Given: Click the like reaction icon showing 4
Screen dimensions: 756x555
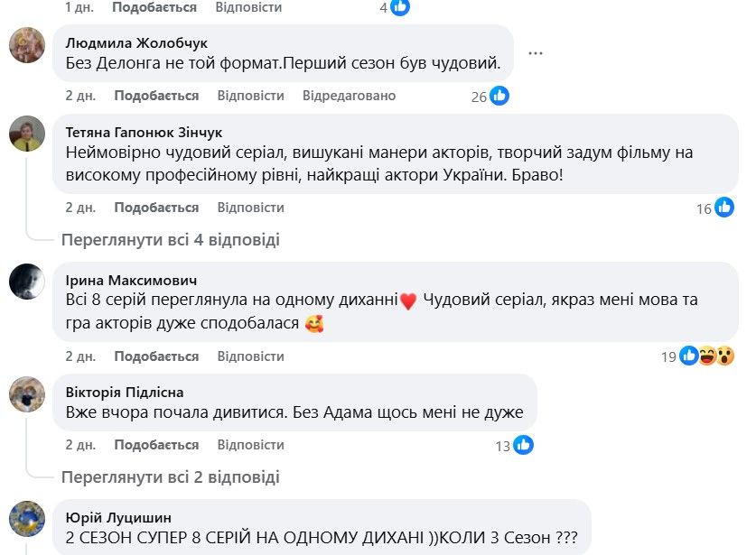Looking at the screenshot, I should coord(400,7).
